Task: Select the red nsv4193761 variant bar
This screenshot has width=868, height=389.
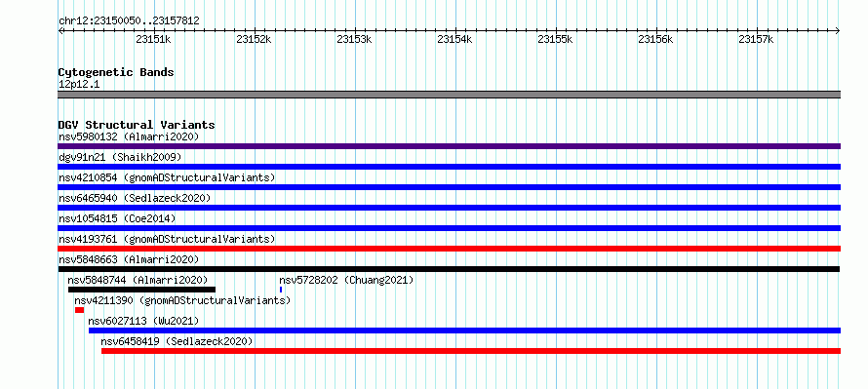Action: 449,249
